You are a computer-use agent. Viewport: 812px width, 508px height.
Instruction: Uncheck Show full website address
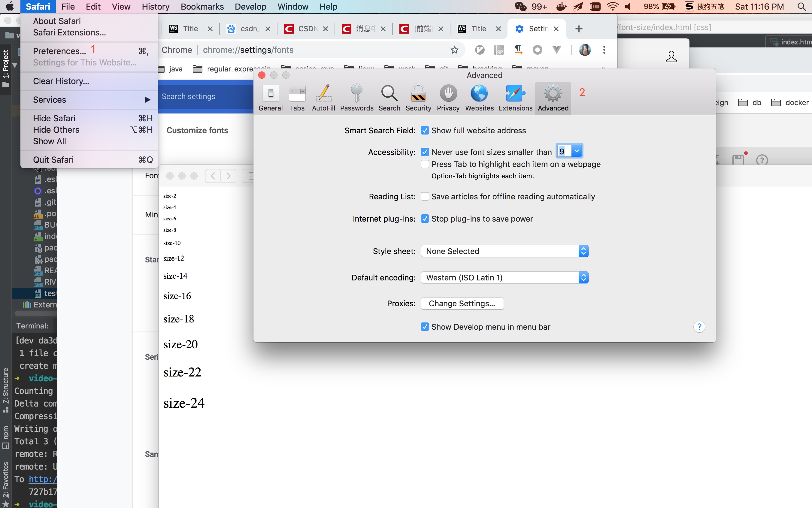[425, 130]
